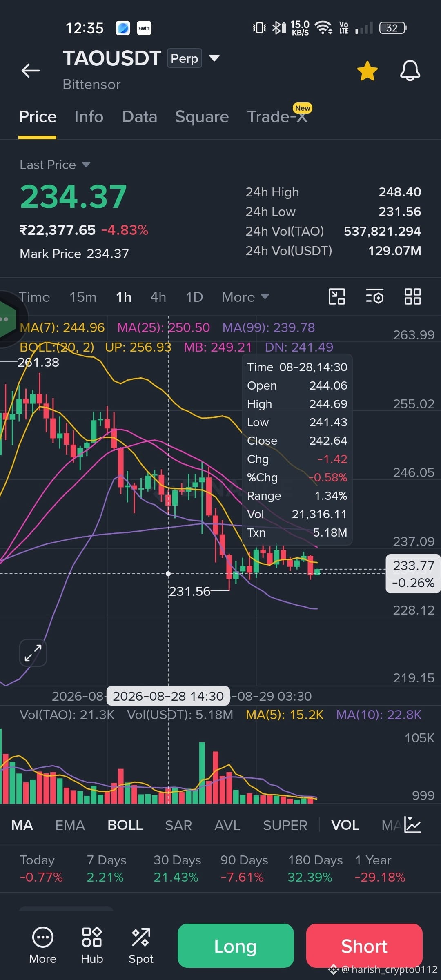Enable the AVL indicator
The height and width of the screenshot is (980, 441).
pos(227,825)
